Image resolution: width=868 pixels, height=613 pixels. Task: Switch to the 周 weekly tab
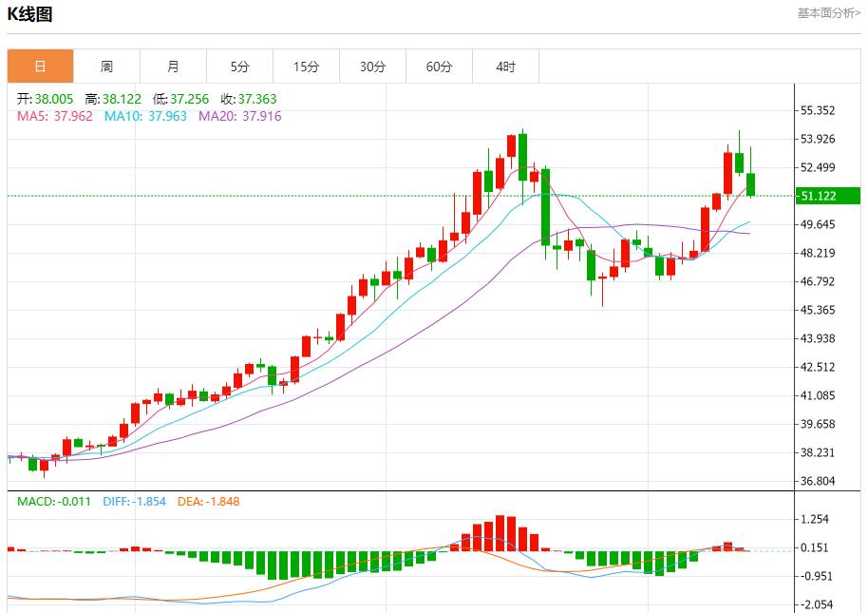[106, 67]
